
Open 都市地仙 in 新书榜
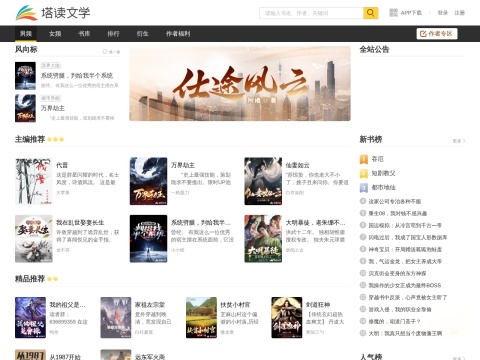tap(384, 188)
